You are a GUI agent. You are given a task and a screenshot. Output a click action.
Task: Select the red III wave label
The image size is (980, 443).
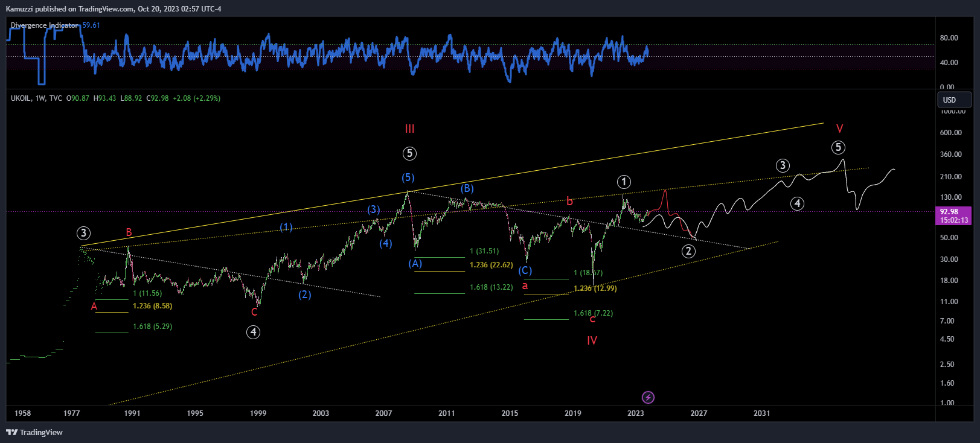tap(409, 129)
